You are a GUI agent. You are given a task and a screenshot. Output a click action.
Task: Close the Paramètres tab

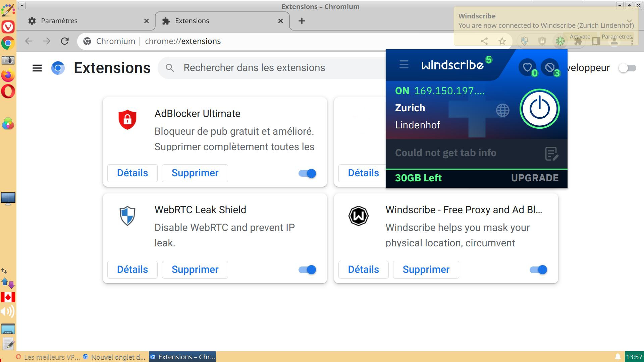(x=146, y=21)
